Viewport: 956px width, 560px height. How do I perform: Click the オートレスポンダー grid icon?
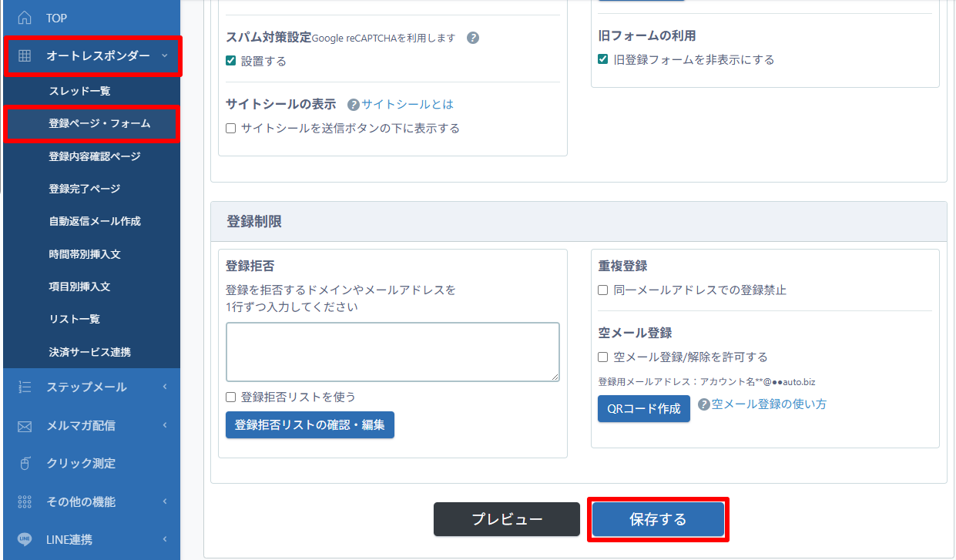25,55
